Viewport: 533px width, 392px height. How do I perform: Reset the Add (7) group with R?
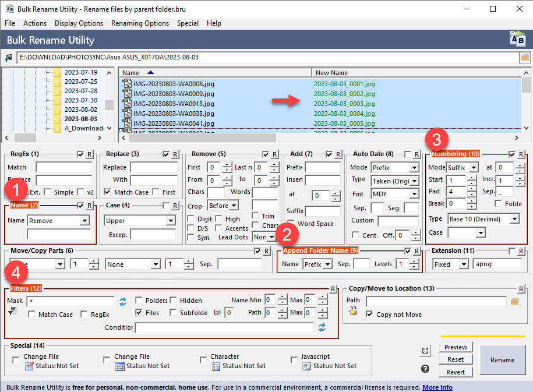coord(338,154)
